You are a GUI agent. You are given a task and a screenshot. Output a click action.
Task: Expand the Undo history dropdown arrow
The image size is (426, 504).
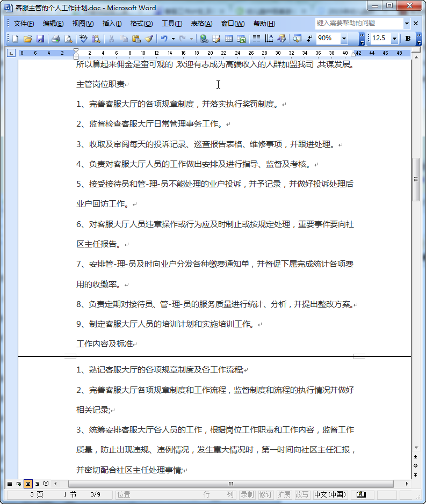pos(173,39)
